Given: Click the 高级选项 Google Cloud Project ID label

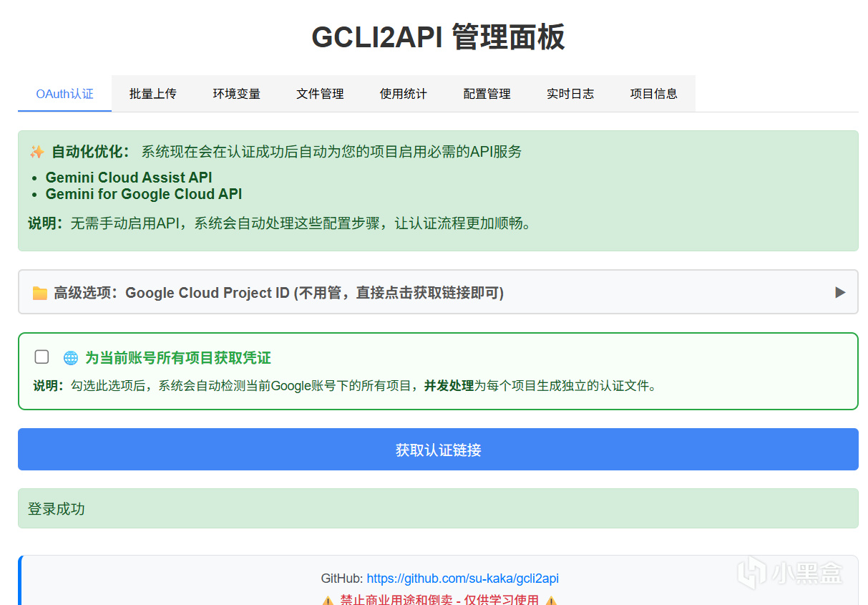Looking at the screenshot, I should pos(278,293).
